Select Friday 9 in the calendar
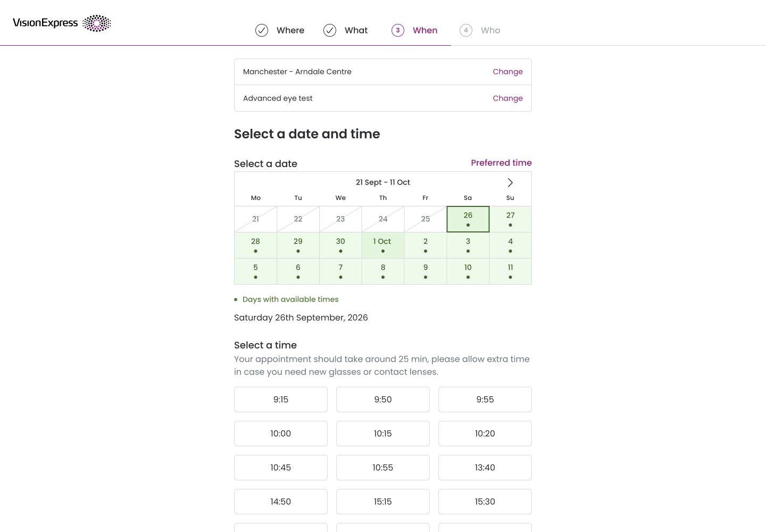 coord(426,271)
